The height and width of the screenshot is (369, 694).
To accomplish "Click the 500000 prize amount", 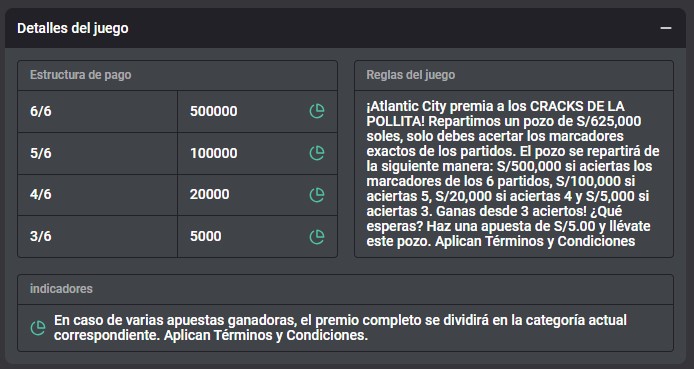I will click(214, 111).
